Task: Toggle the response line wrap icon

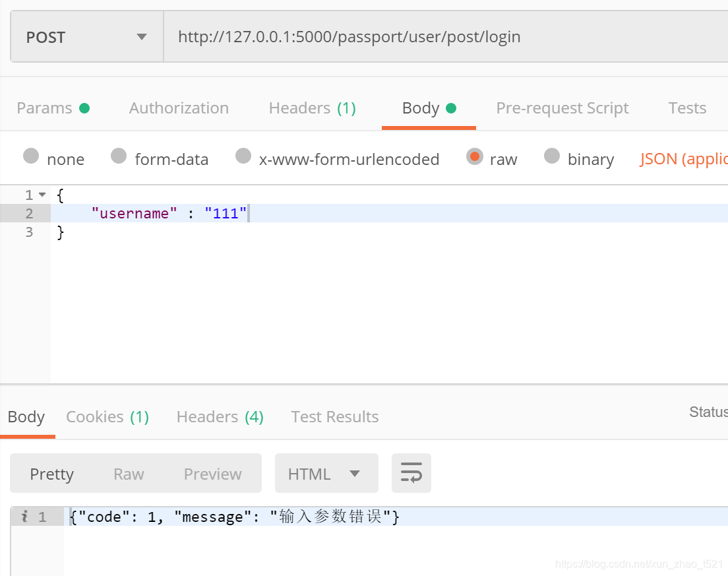Action: point(411,473)
